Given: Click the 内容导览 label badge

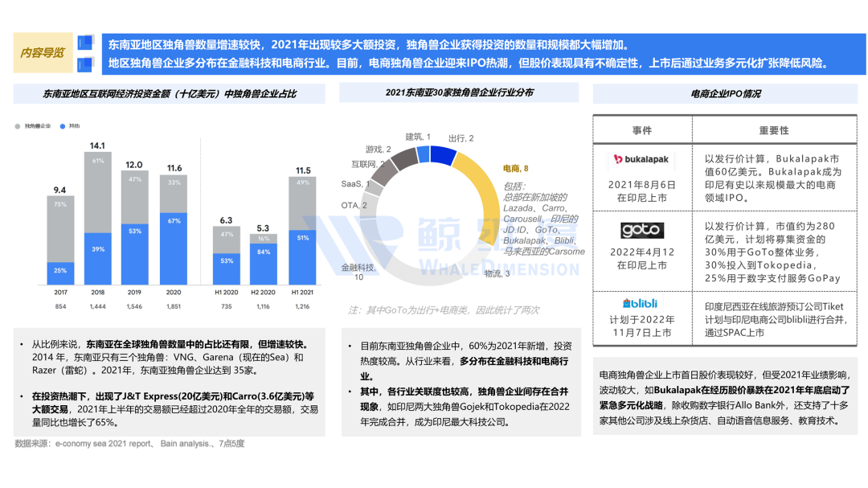Looking at the screenshot, I should (x=43, y=53).
